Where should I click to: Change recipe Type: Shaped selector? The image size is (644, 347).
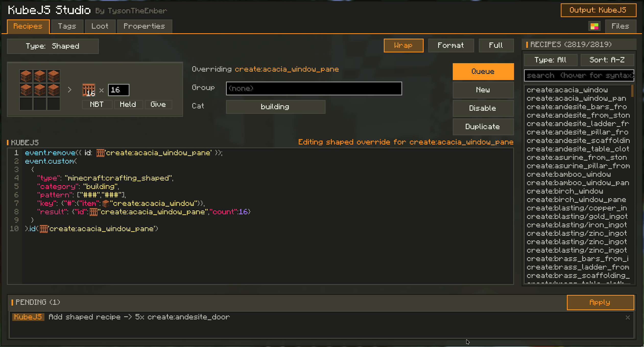click(x=53, y=46)
